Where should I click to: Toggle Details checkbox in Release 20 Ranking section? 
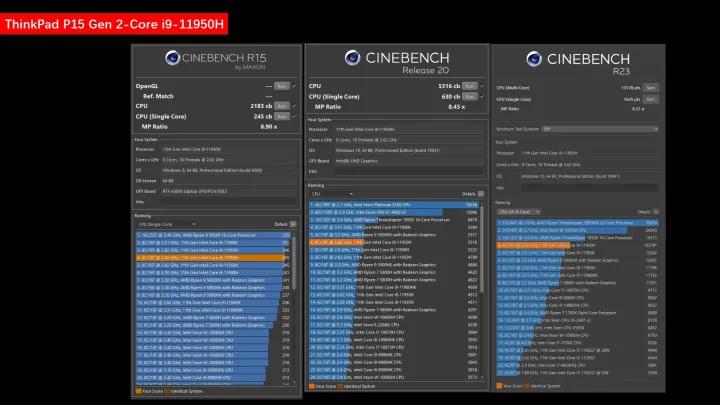(x=481, y=194)
